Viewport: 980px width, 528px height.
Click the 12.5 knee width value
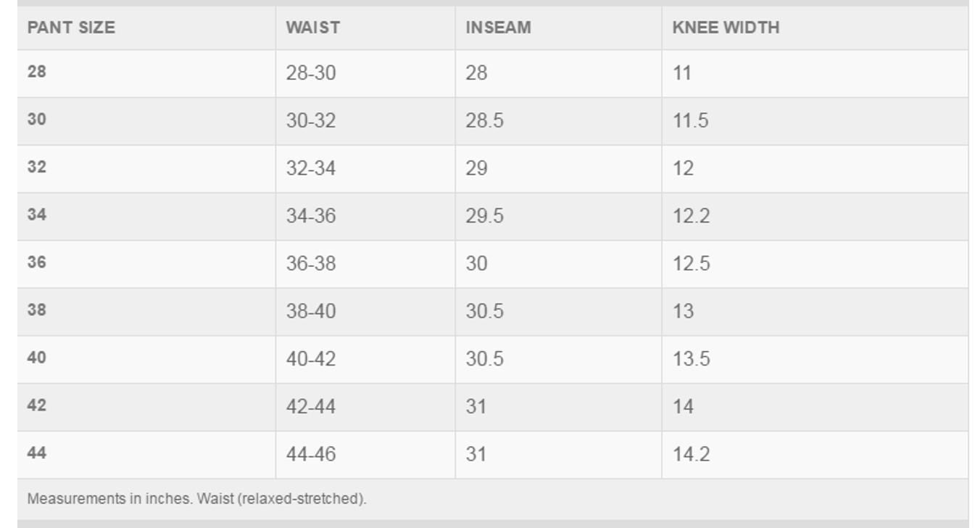pos(691,264)
